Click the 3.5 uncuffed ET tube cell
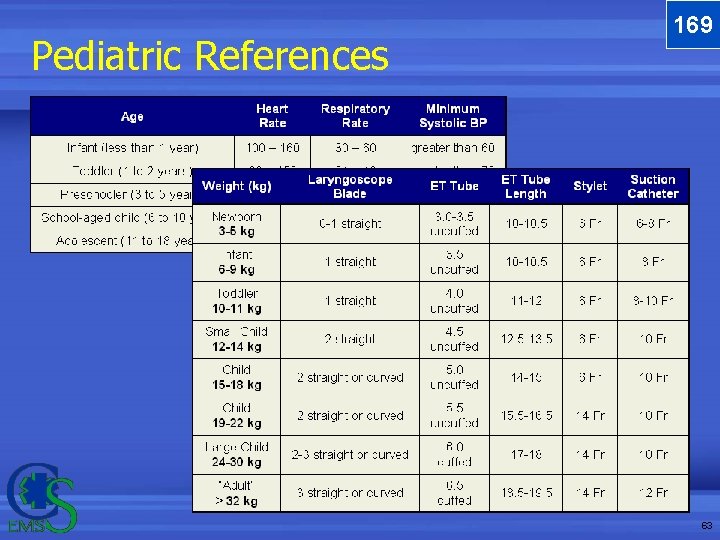 coord(454,262)
